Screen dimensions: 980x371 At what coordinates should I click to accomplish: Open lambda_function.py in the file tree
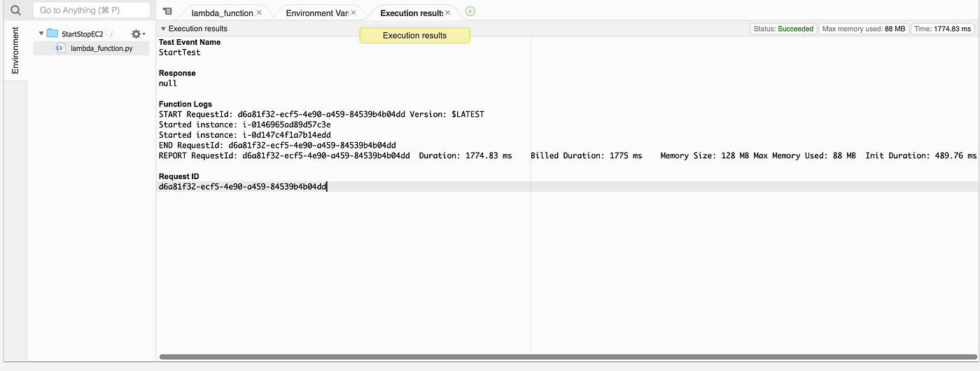pyautogui.click(x=101, y=48)
